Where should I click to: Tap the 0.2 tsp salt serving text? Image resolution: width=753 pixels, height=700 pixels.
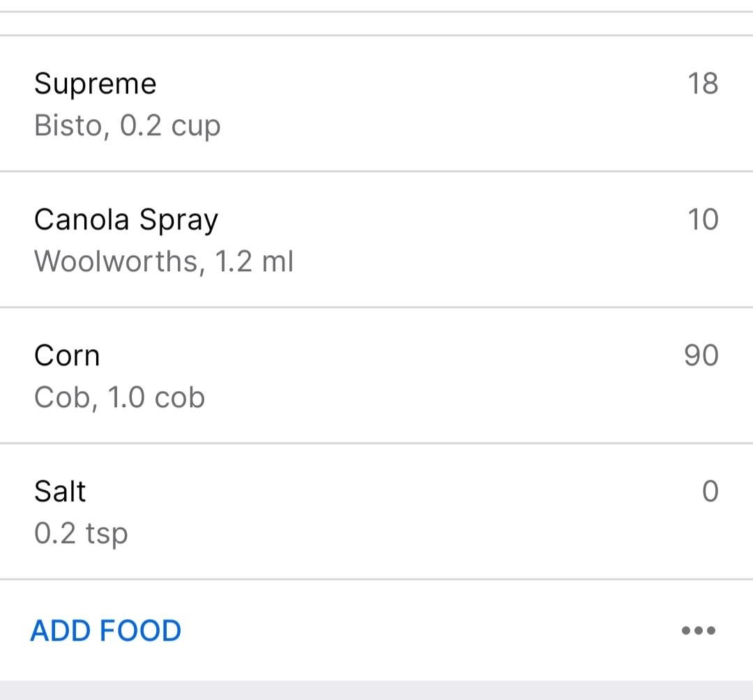click(81, 534)
